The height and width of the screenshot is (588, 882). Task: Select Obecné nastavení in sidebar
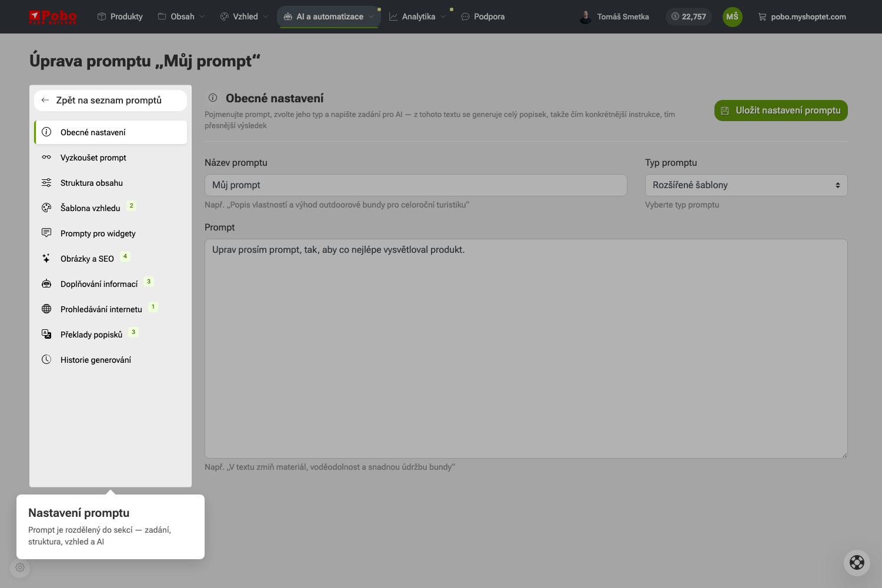[111, 132]
